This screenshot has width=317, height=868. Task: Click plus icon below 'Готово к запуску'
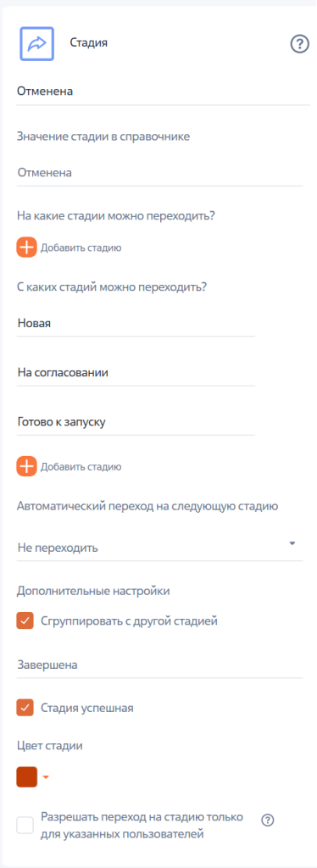pyautogui.click(x=26, y=467)
